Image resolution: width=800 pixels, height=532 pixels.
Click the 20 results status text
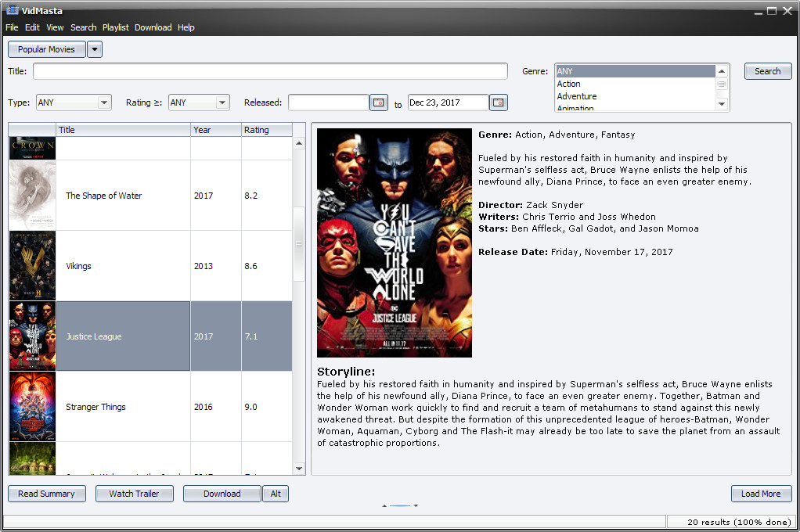739,522
